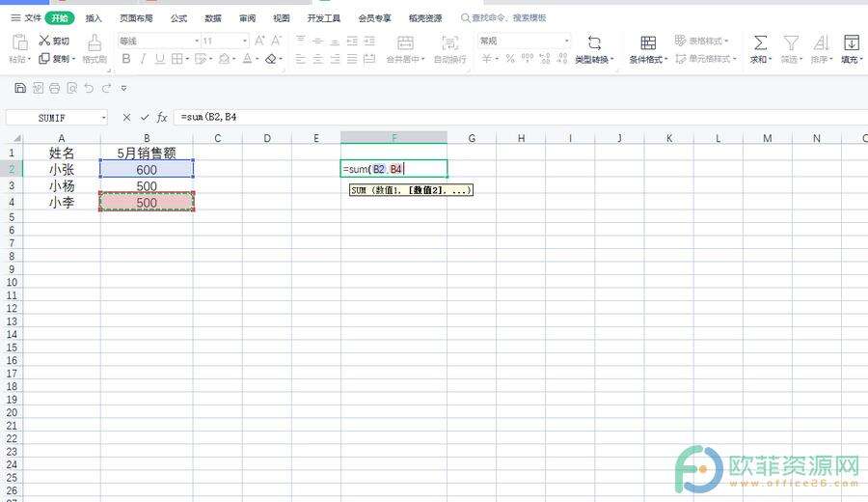Image resolution: width=868 pixels, height=502 pixels.
Task: Toggle Bold formatting
Action: (x=126, y=58)
